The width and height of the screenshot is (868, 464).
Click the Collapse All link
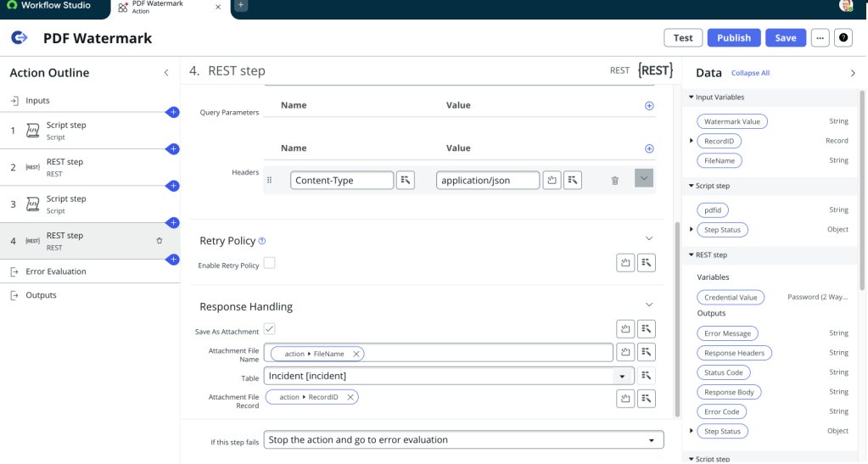tap(750, 74)
